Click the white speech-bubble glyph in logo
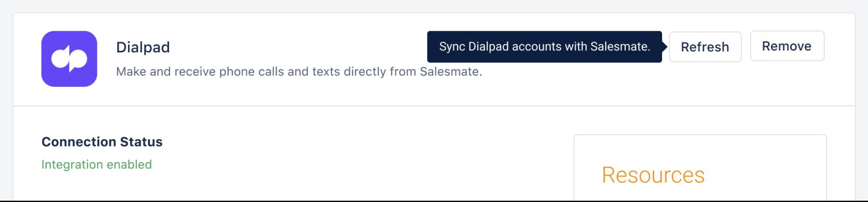 pos(69,59)
